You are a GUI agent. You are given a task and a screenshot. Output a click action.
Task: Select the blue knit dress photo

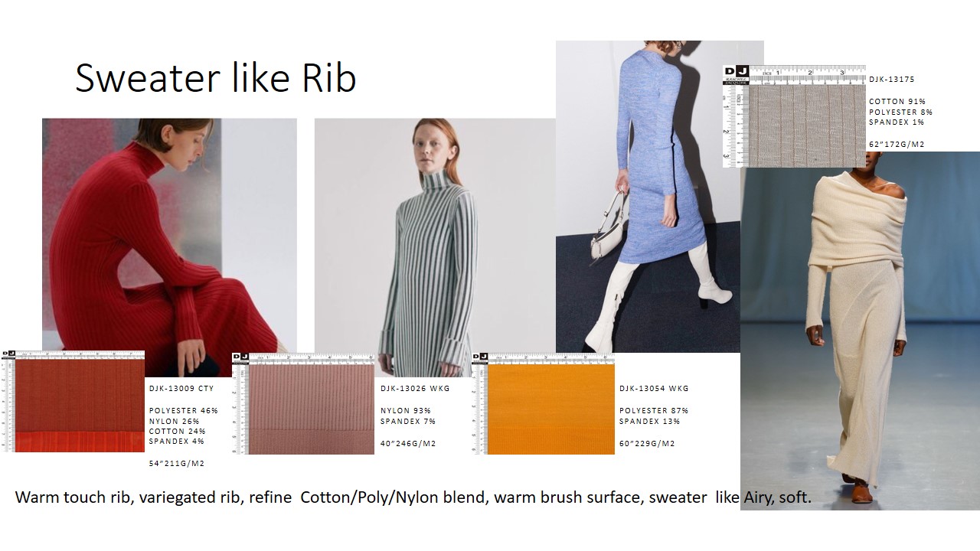[648, 196]
